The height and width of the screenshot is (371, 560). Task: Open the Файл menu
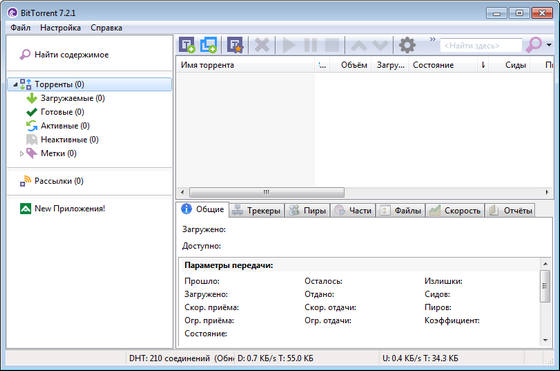(x=20, y=27)
